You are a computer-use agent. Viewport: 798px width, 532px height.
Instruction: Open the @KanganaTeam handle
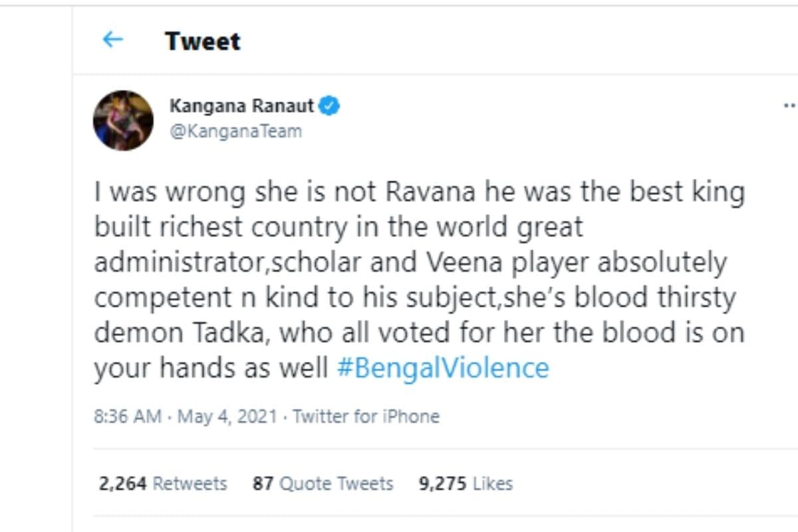pyautogui.click(x=236, y=131)
